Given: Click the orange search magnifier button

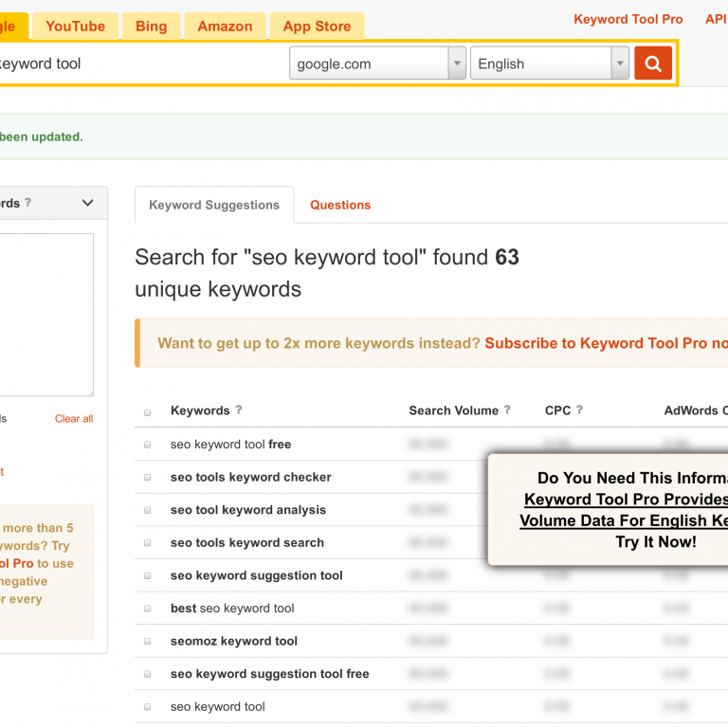Looking at the screenshot, I should pos(653,64).
